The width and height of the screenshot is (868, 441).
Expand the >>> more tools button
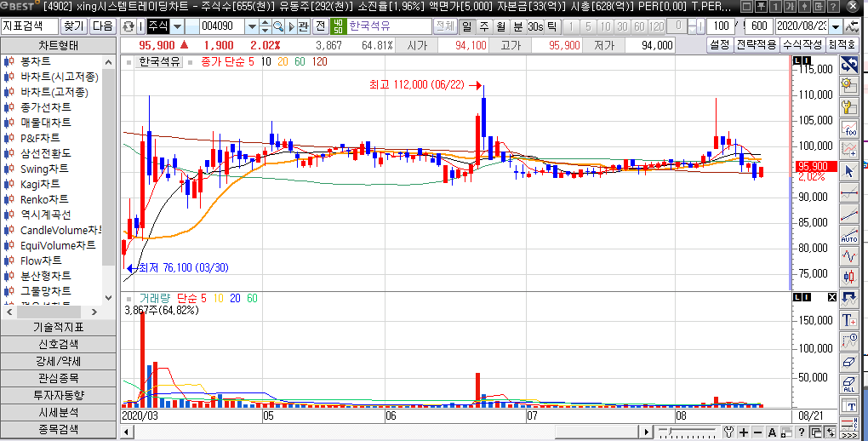pos(848,435)
